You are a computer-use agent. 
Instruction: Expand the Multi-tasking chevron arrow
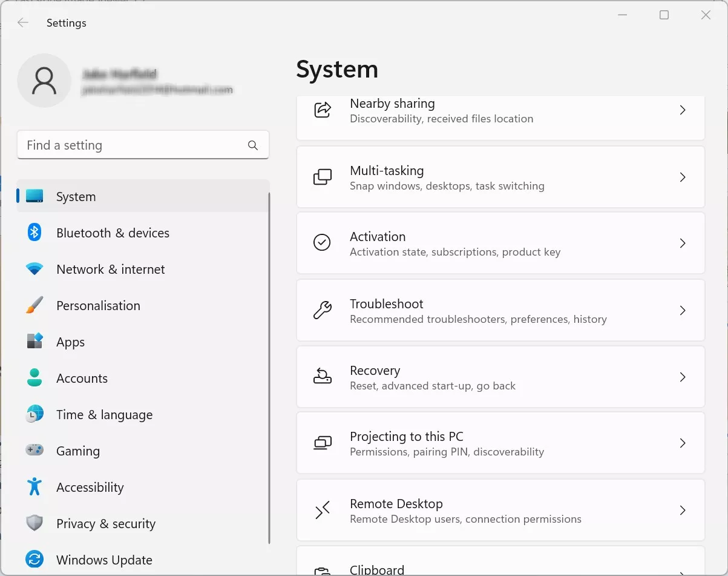[x=683, y=177]
